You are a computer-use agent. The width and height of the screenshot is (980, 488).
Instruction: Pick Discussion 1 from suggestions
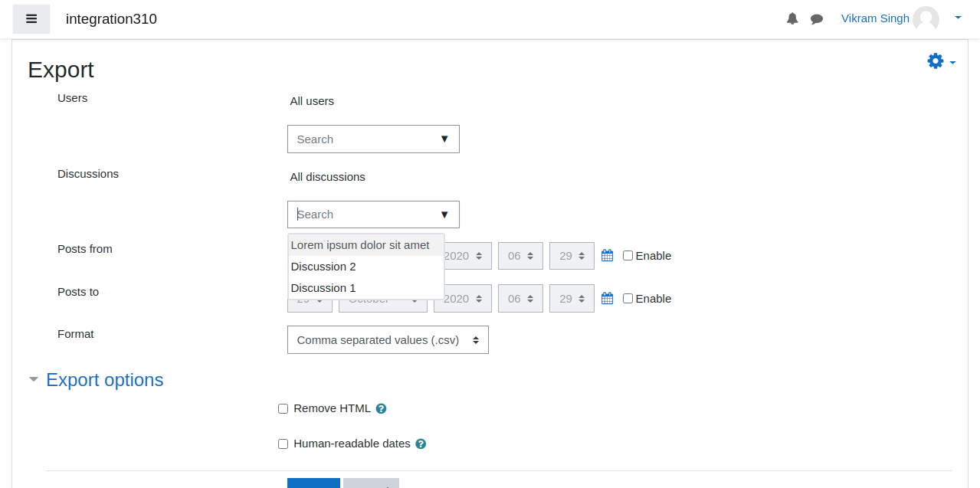point(366,288)
